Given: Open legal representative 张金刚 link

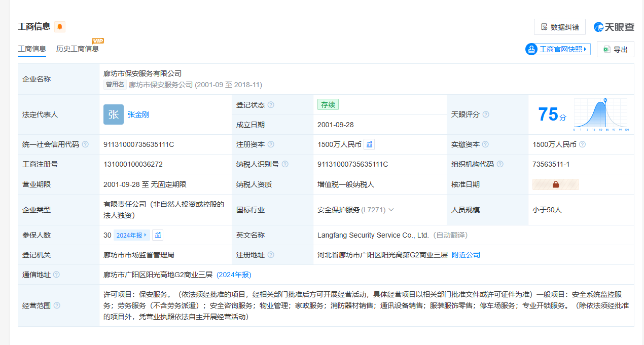Looking at the screenshot, I should pos(138,114).
